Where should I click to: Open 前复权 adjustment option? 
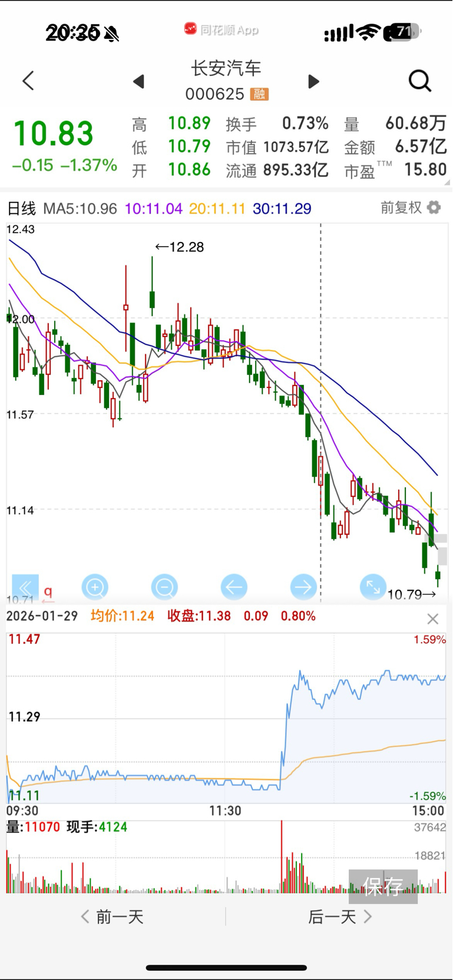pyautogui.click(x=401, y=207)
